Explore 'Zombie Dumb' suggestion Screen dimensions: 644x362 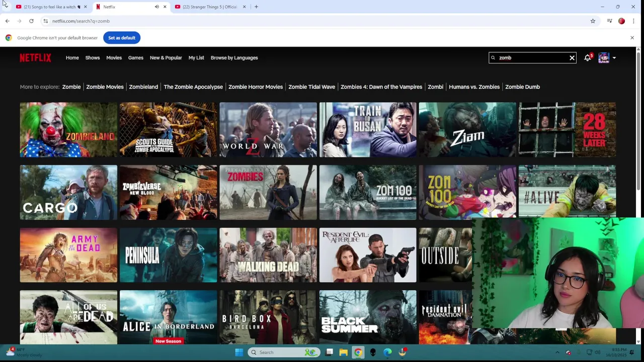[522, 87]
